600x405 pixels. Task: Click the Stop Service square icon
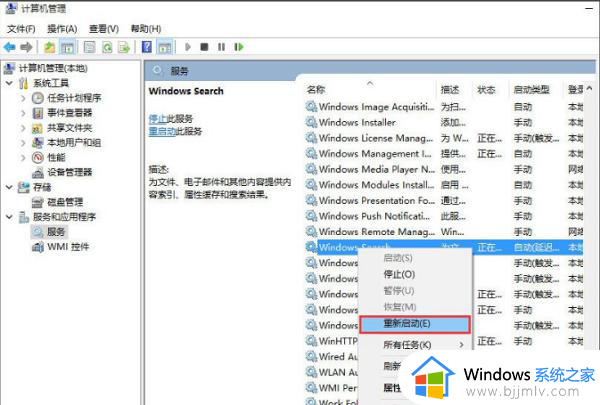(204, 47)
